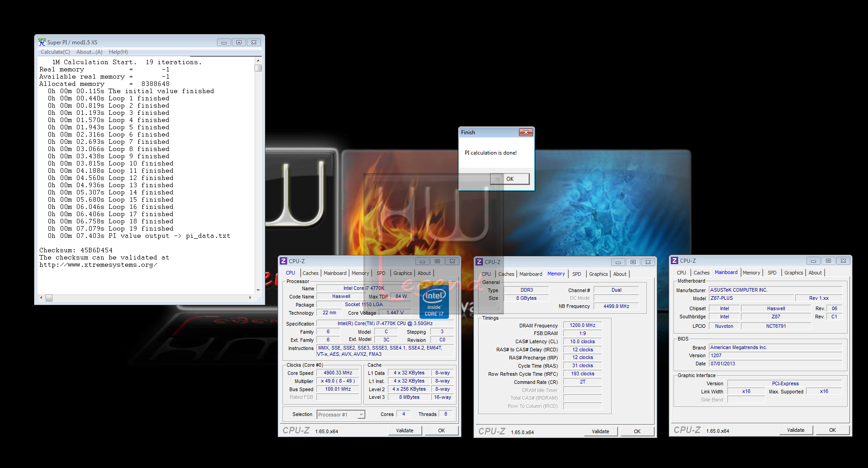Click the DRAM Frequency value 1200.0 MHz

coord(582,325)
